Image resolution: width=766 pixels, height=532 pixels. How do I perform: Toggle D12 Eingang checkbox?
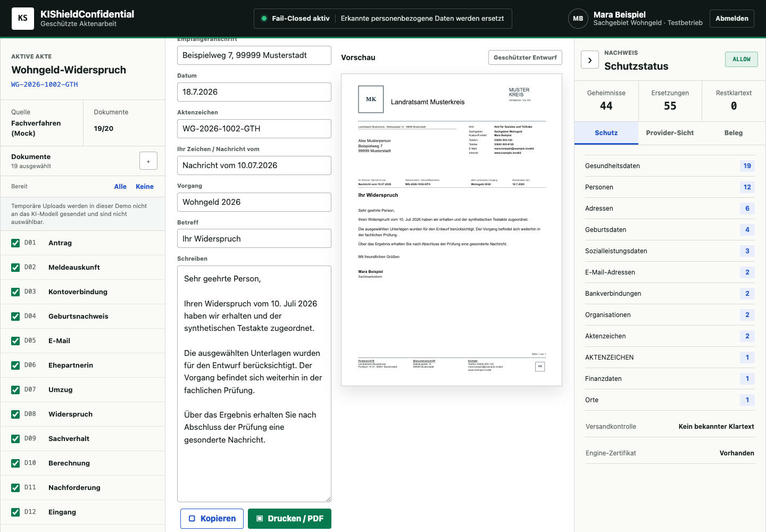[15, 512]
